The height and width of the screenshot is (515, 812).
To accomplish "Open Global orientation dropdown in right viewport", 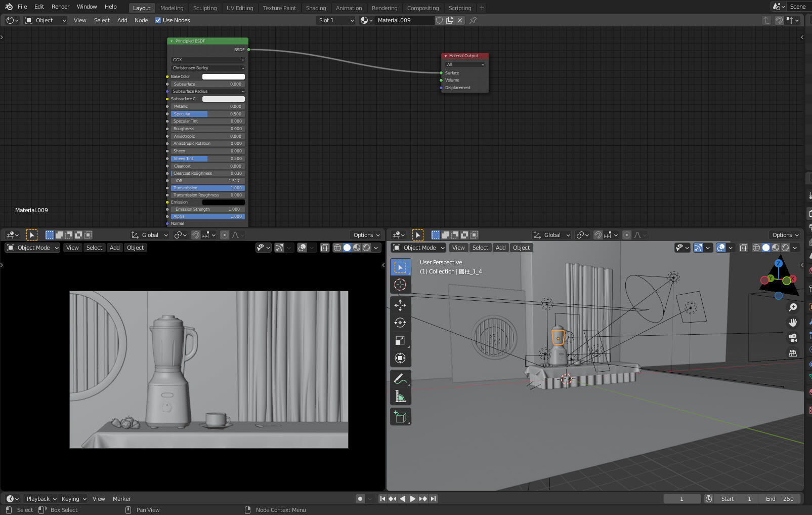I will (x=551, y=235).
